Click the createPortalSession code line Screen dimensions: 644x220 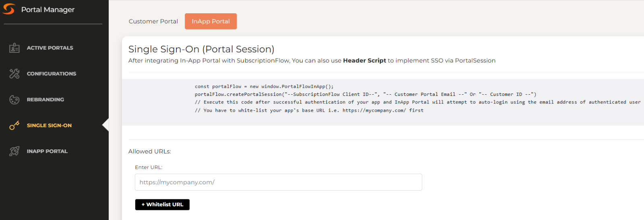365,94
